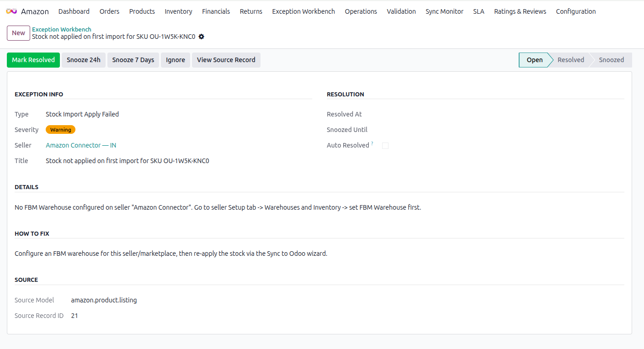Mark the exception as Resolved
The width and height of the screenshot is (644, 349).
pyautogui.click(x=33, y=60)
